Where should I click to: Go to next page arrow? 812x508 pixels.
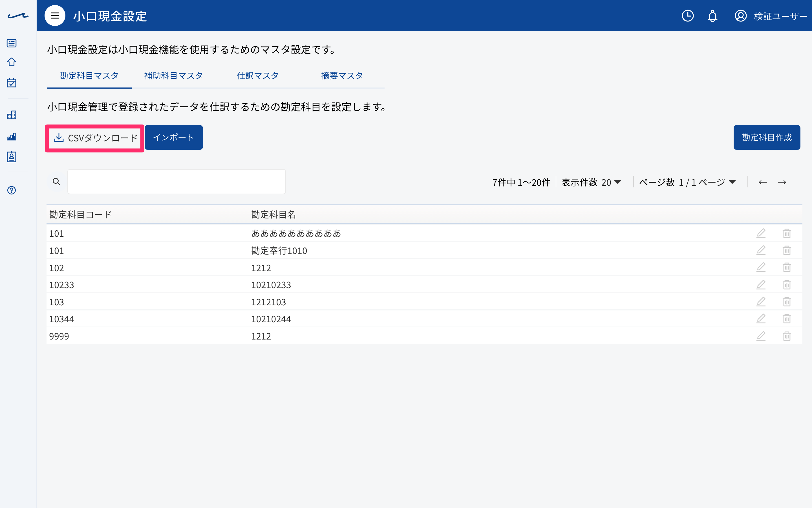click(x=782, y=182)
